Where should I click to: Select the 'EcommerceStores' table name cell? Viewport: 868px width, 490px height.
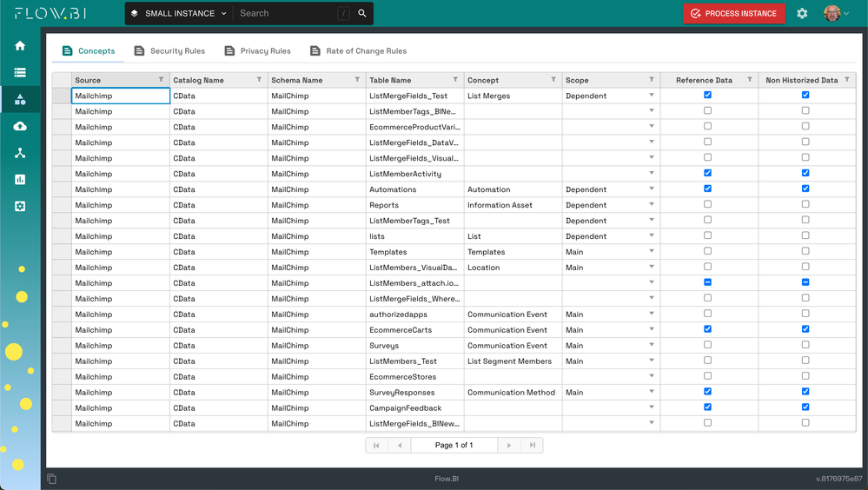point(415,376)
